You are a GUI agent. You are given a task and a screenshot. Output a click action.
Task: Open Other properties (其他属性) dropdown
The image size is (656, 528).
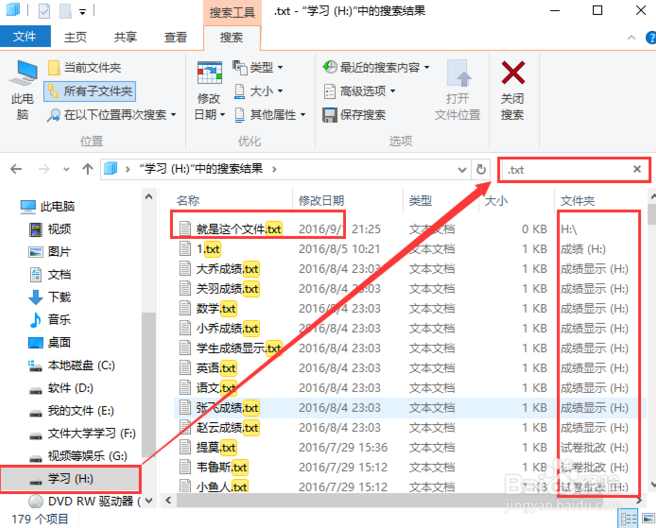click(x=270, y=115)
